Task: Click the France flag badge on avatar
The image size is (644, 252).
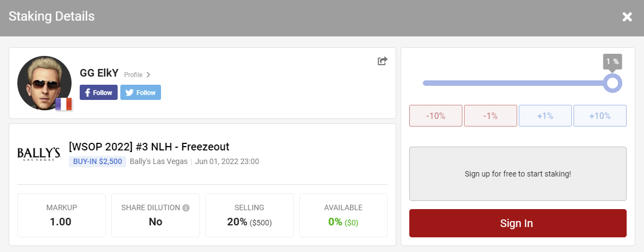Action: pyautogui.click(x=63, y=104)
